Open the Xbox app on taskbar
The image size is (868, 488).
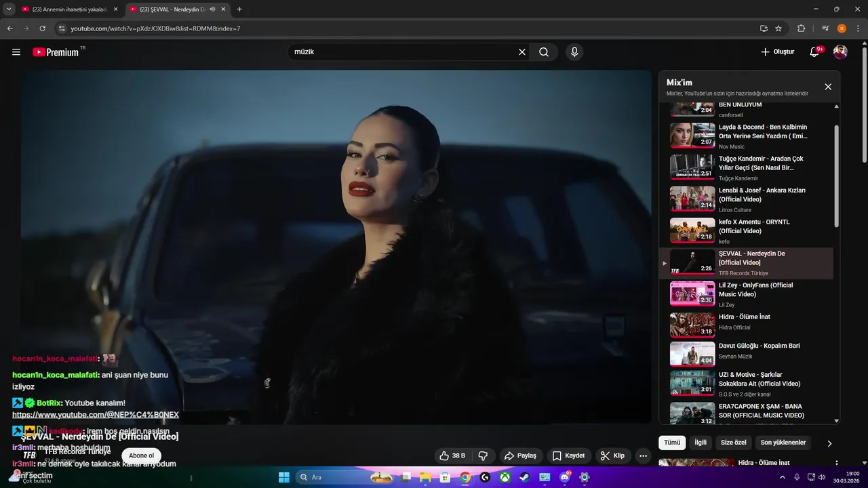tap(505, 477)
